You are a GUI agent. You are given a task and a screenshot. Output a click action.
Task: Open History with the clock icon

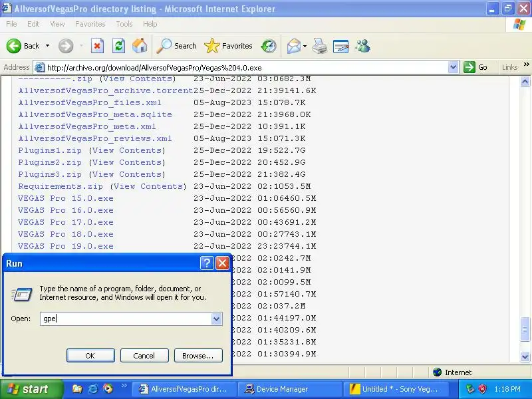coord(269,46)
